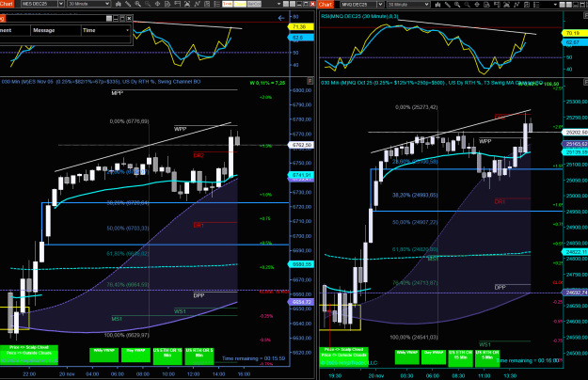Click zoom in magnifier on MES chart toolbar
588x380 pixels.
pyautogui.click(x=137, y=4)
